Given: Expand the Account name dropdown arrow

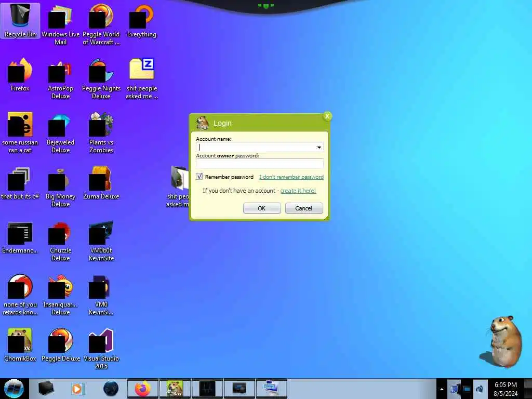Looking at the screenshot, I should 319,147.
